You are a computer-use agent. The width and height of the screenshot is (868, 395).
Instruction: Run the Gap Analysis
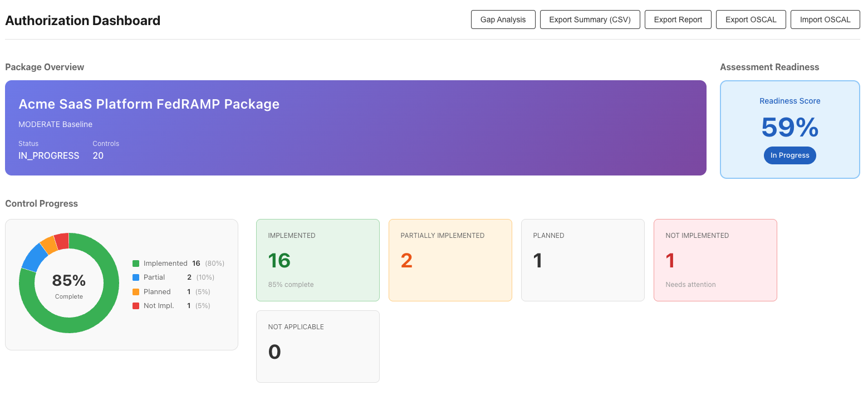point(503,19)
